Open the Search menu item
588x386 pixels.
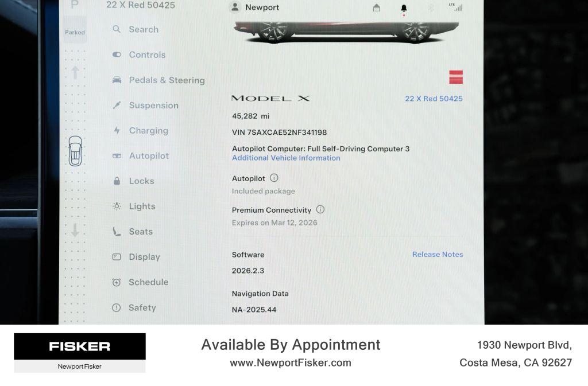coord(136,29)
